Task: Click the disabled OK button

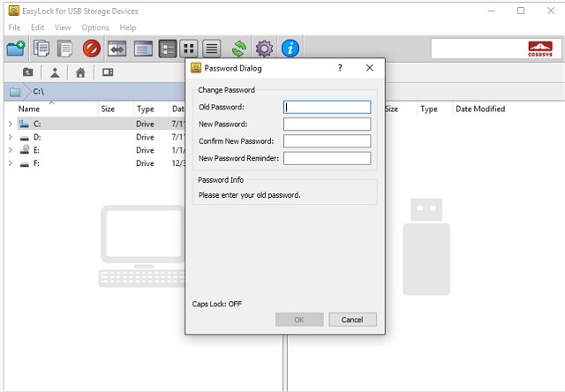Action: 299,320
